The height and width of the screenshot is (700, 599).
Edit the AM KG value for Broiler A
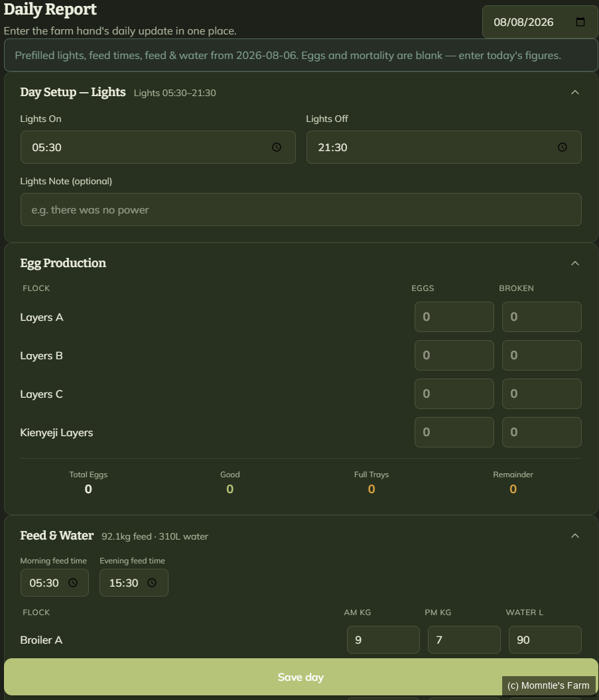pos(383,640)
